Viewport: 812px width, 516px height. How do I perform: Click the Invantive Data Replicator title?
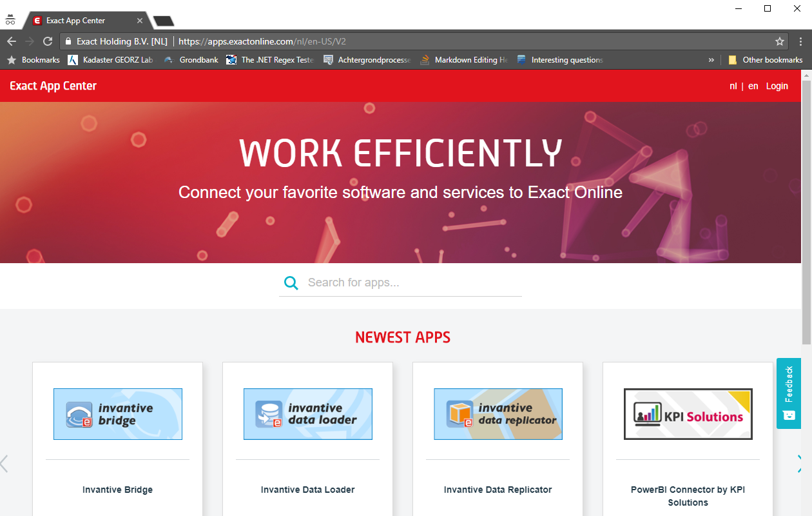498,490
